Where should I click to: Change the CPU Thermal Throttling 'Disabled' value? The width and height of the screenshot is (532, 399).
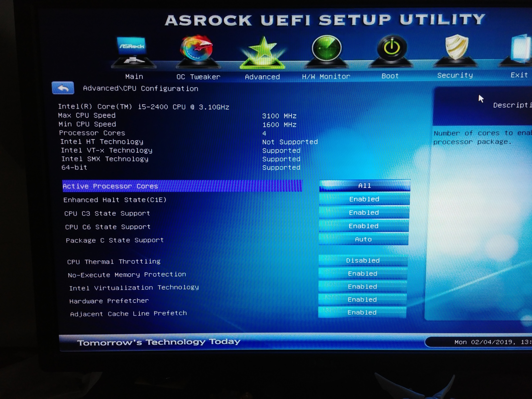point(363,261)
